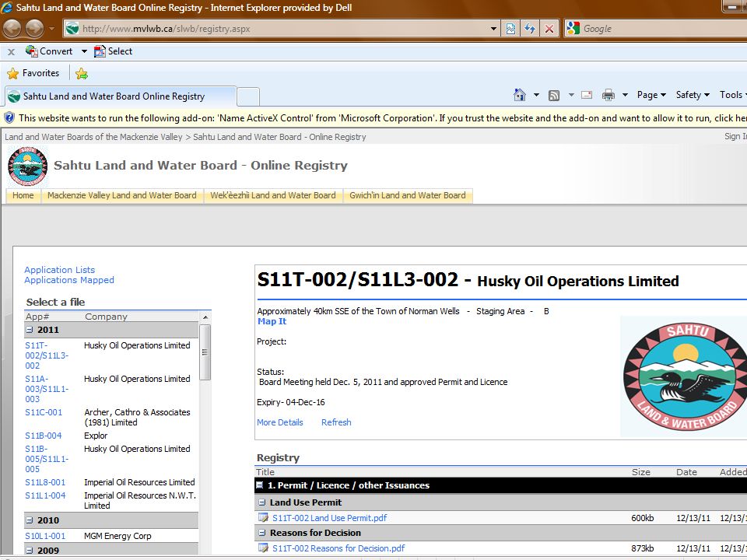Open S11T-002 Reasons for Decision.pdf
This screenshot has height=560, width=747.
[338, 548]
